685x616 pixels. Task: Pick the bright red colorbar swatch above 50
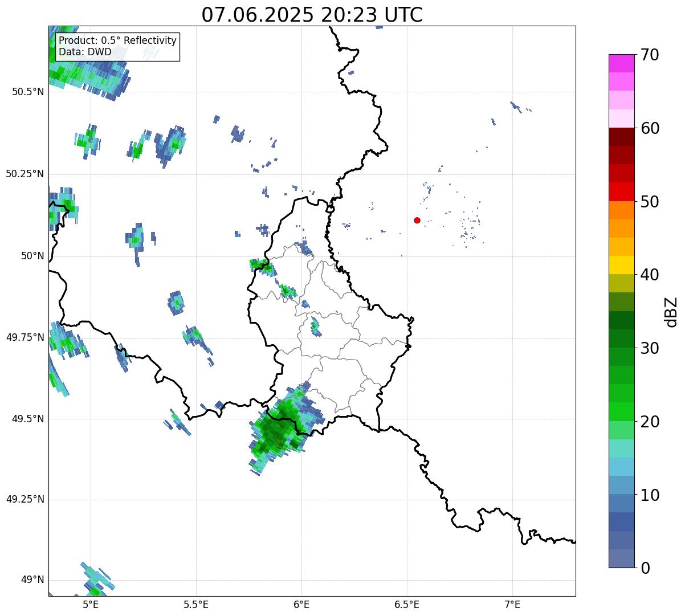(x=621, y=191)
